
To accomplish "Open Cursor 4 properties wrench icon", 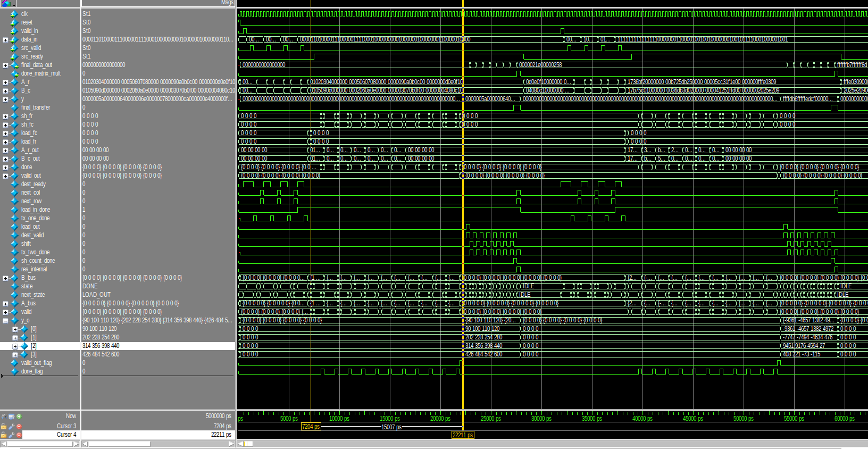I will [11, 435].
